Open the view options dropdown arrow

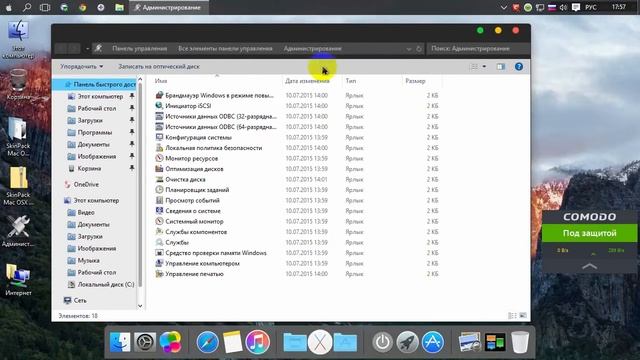484,67
